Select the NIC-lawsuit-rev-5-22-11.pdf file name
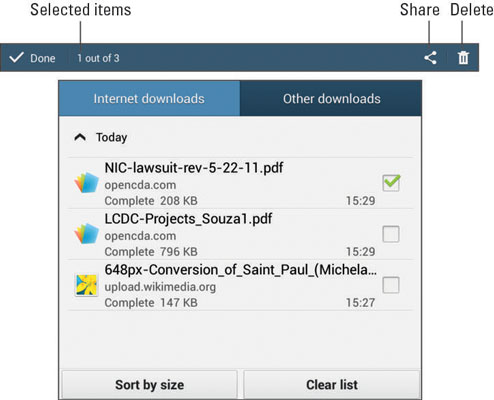Image resolution: width=494 pixels, height=400 pixels. point(194,168)
